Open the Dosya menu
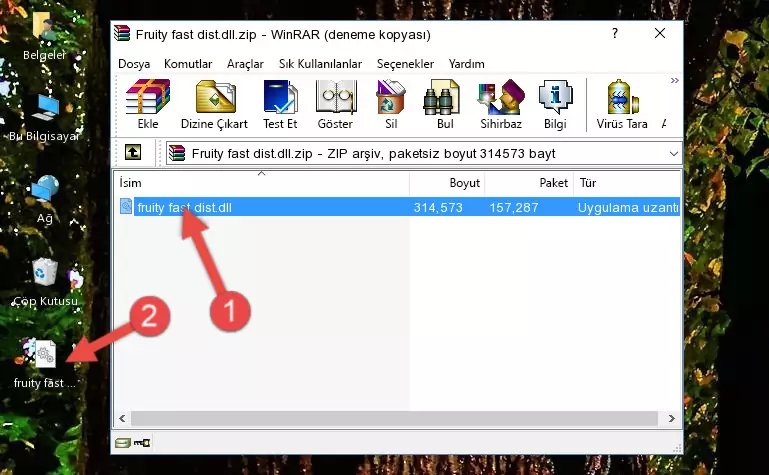This screenshot has width=769, height=475. [x=134, y=64]
